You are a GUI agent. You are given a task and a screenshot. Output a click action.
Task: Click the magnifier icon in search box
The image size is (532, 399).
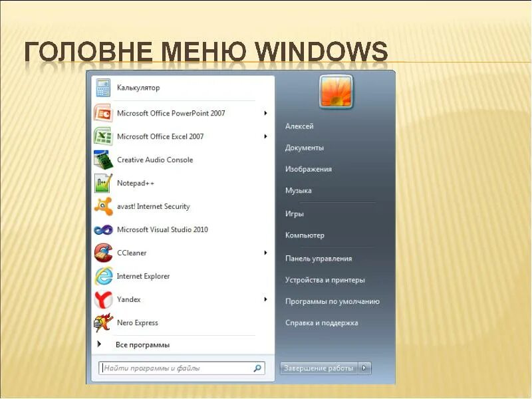click(x=257, y=368)
